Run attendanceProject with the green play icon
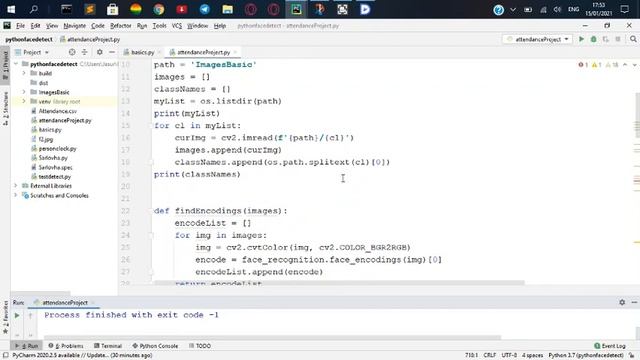Image resolution: width=640 pixels, height=360 pixels. click(x=581, y=39)
